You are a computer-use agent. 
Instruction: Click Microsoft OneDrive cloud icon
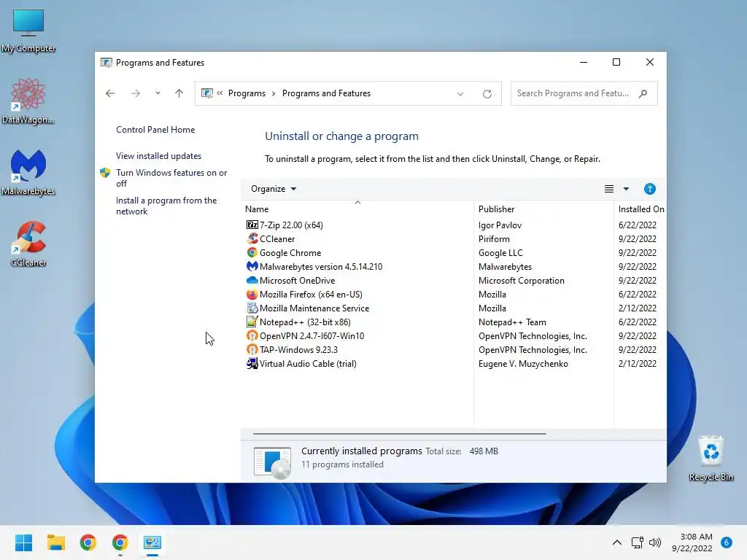tap(252, 280)
